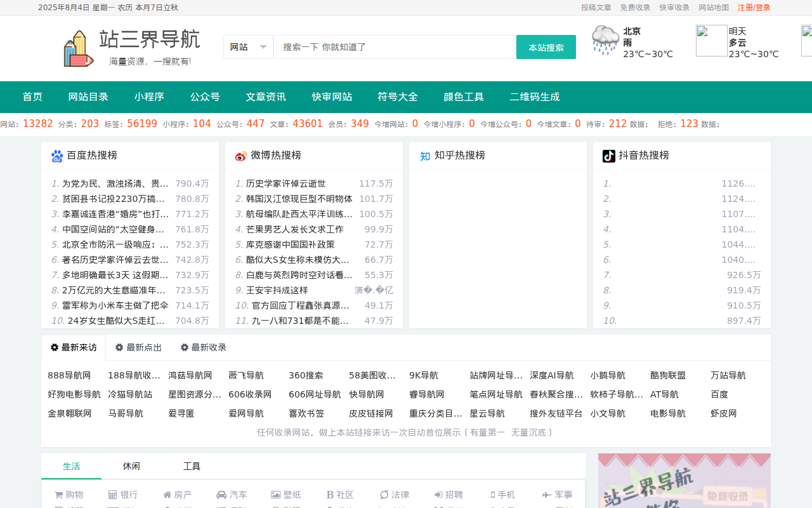Open 网站目录 in the navigation bar
This screenshot has height=508, width=812.
88,97
